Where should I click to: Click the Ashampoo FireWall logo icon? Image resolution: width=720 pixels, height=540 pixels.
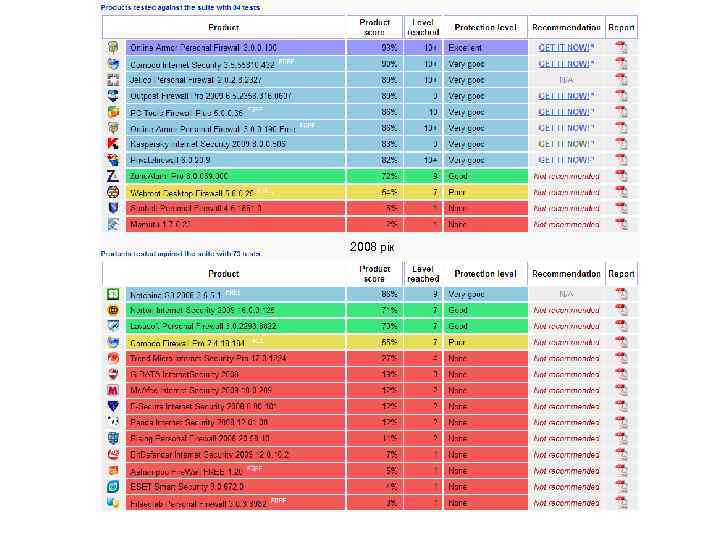coord(113,471)
